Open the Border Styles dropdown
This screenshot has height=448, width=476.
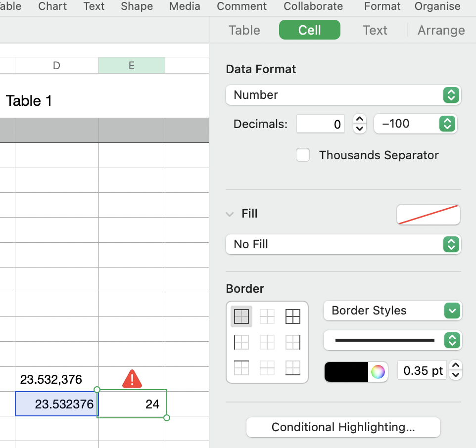(392, 311)
